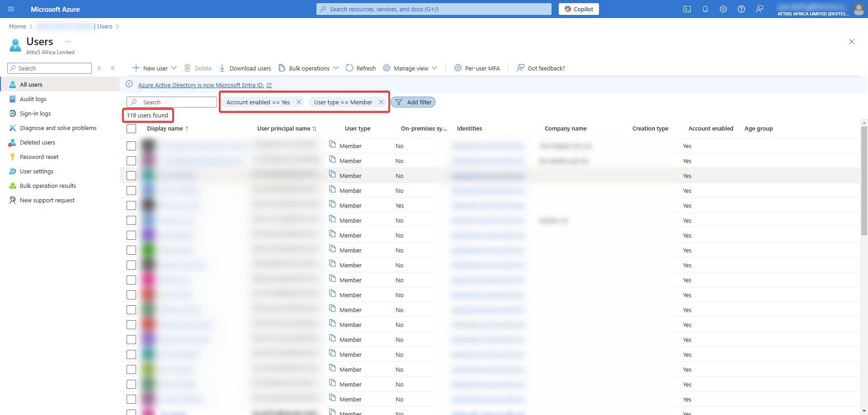Click the Account enabled column header
This screenshot has width=868, height=415.
coord(711,129)
